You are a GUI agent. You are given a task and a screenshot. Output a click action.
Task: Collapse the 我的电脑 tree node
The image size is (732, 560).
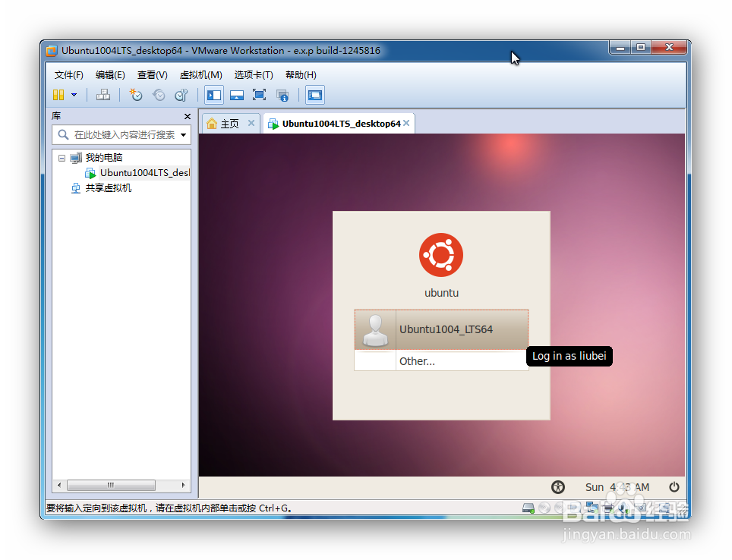pos(62,158)
